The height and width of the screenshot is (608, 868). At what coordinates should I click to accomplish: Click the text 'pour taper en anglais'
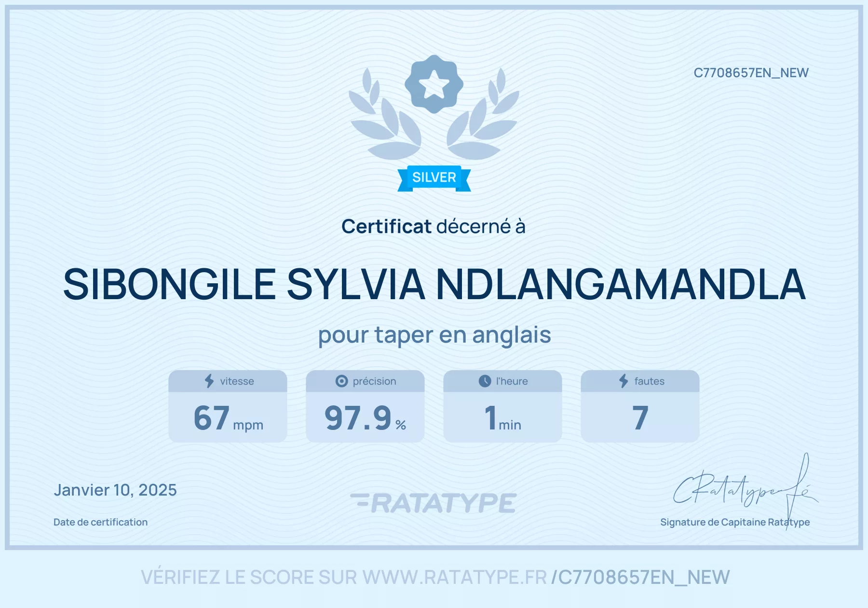434,335
